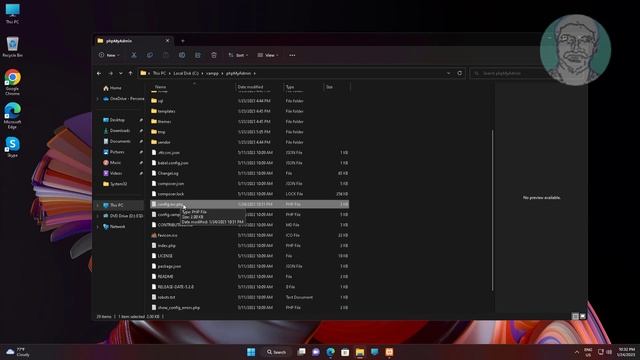Open Skype desktop shortcut
This screenshot has height=360, width=640.
(x=12, y=147)
